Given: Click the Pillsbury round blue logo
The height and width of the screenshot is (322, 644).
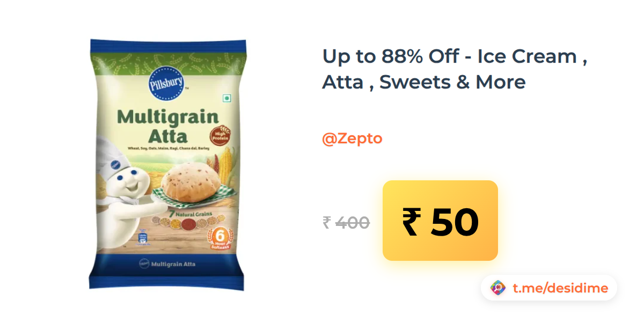Looking at the screenshot, I should 166,84.
